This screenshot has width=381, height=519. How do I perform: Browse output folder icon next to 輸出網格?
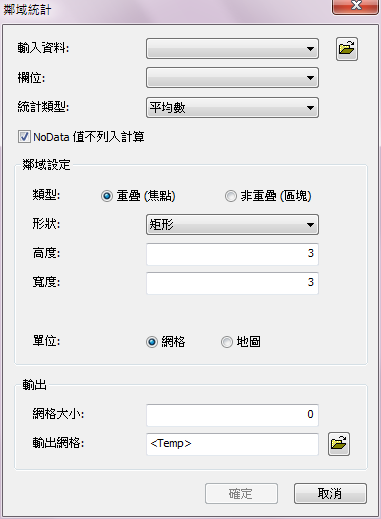point(339,444)
